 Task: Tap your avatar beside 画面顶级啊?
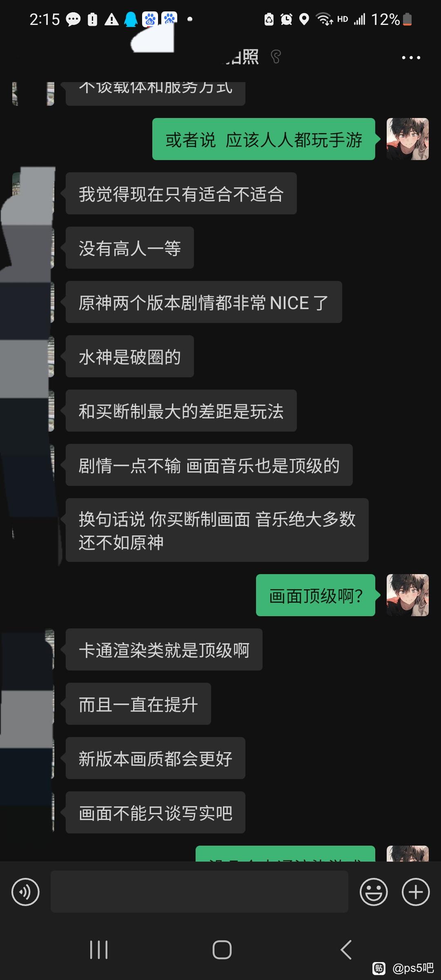[408, 595]
